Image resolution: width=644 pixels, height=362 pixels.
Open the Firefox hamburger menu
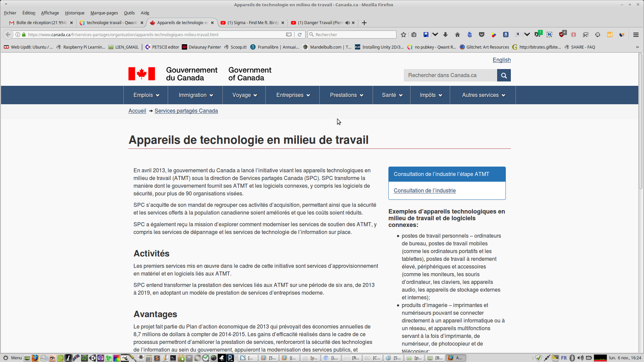point(636,35)
